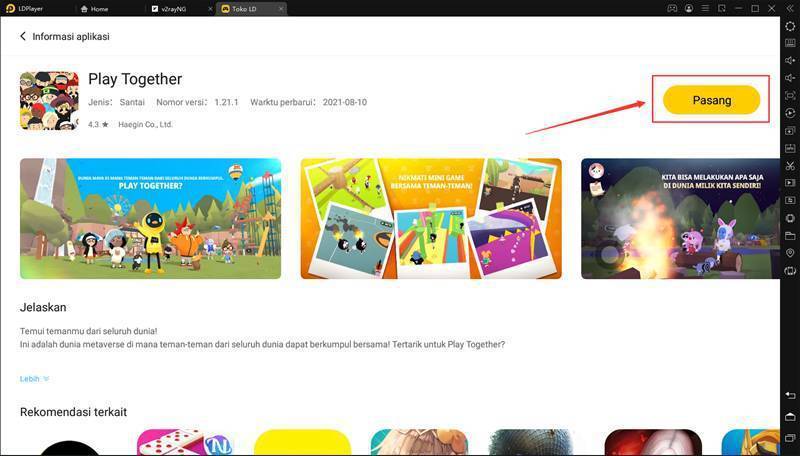Open the recommended domino app
Image resolution: width=800 pixels, height=456 pixels.
184,442
